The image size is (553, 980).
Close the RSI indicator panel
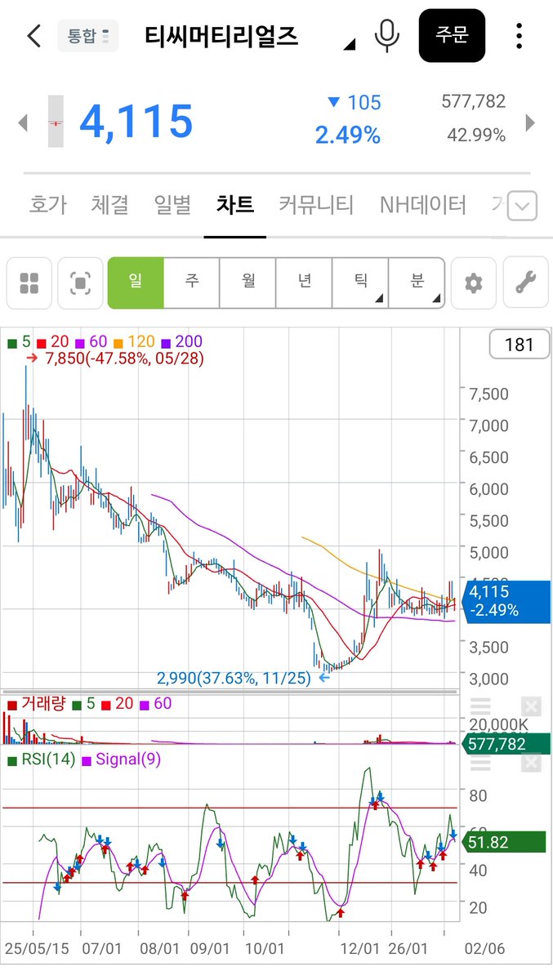coord(531,764)
